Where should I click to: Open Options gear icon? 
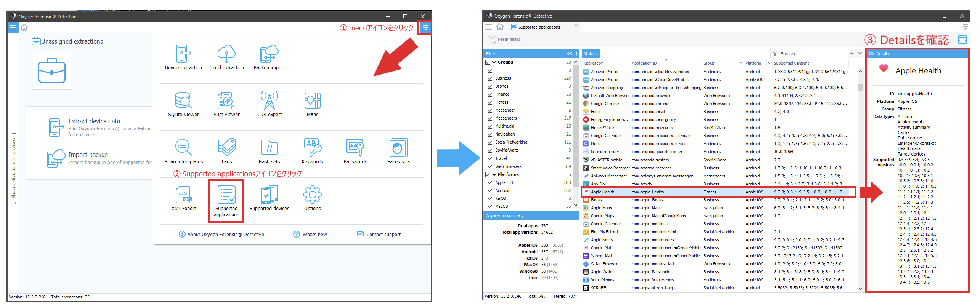click(313, 198)
